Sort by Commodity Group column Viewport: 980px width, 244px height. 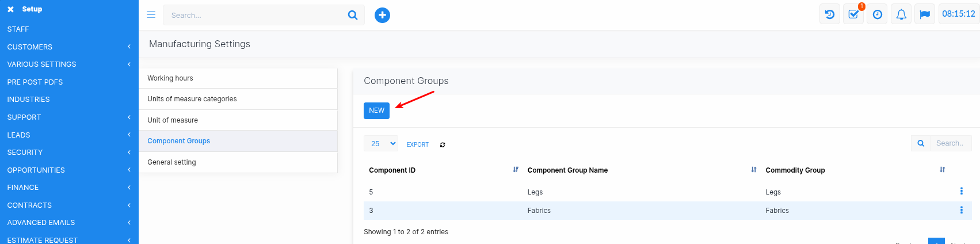click(942, 170)
